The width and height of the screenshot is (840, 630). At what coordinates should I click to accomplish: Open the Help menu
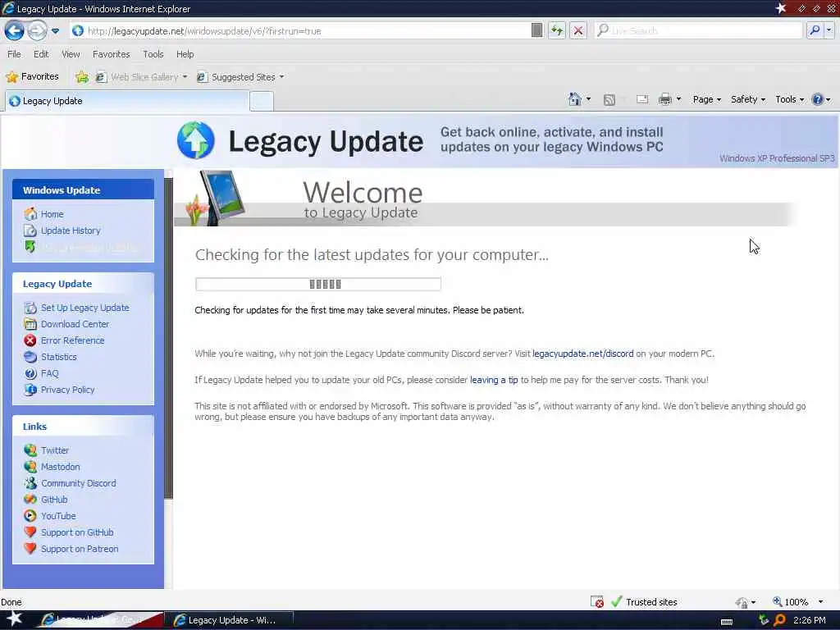185,54
